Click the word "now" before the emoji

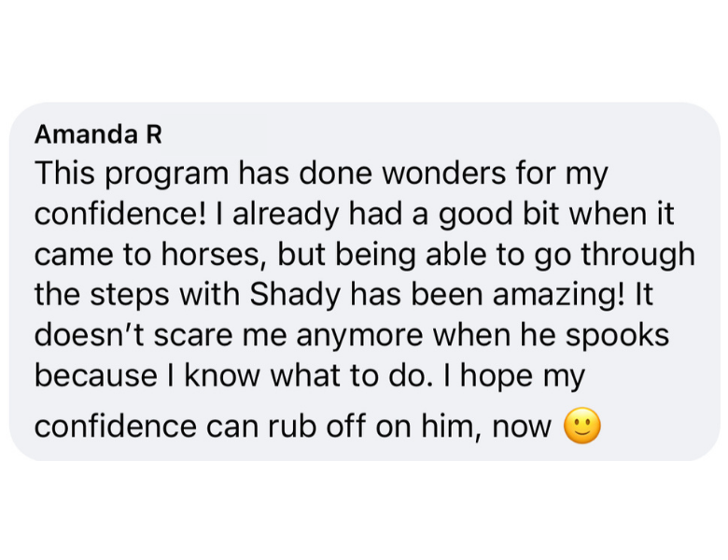tap(522, 427)
